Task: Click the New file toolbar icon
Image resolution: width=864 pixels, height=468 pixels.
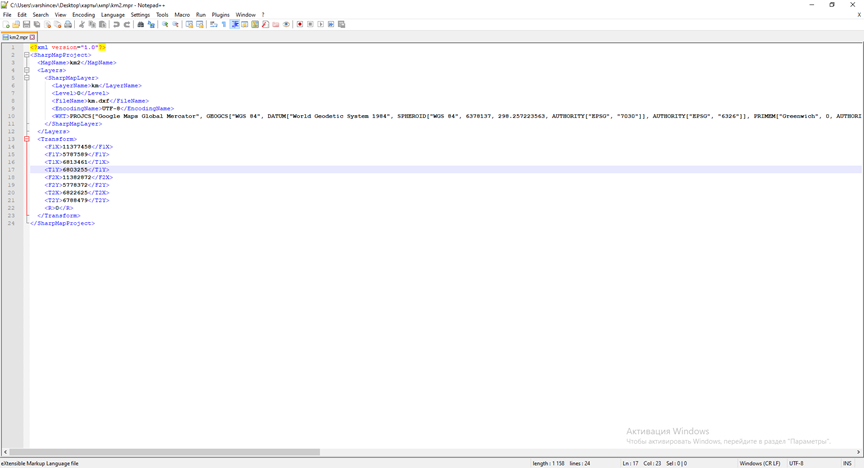Action: (x=6, y=24)
